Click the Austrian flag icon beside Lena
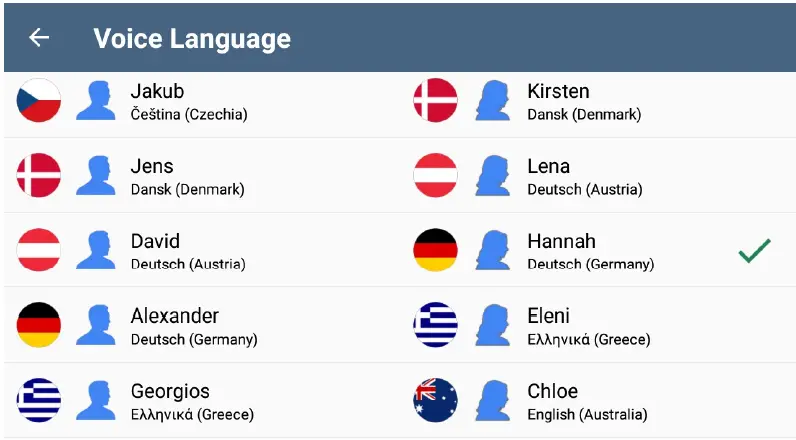 [x=435, y=175]
